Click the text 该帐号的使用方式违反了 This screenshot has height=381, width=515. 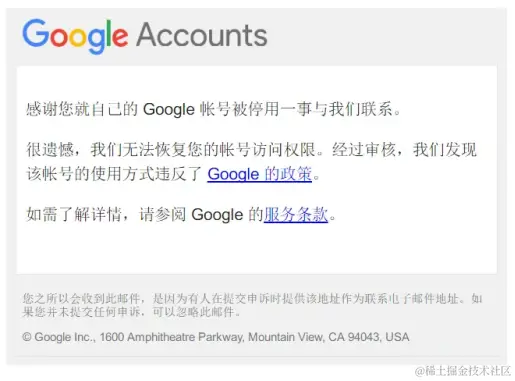tap(114, 174)
